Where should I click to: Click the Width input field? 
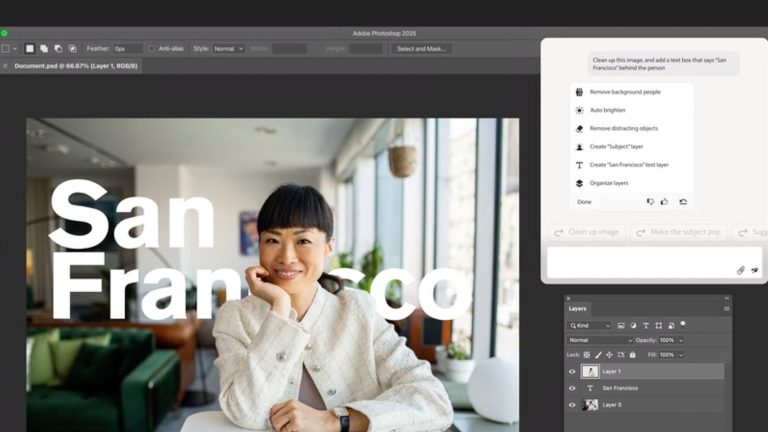289,48
